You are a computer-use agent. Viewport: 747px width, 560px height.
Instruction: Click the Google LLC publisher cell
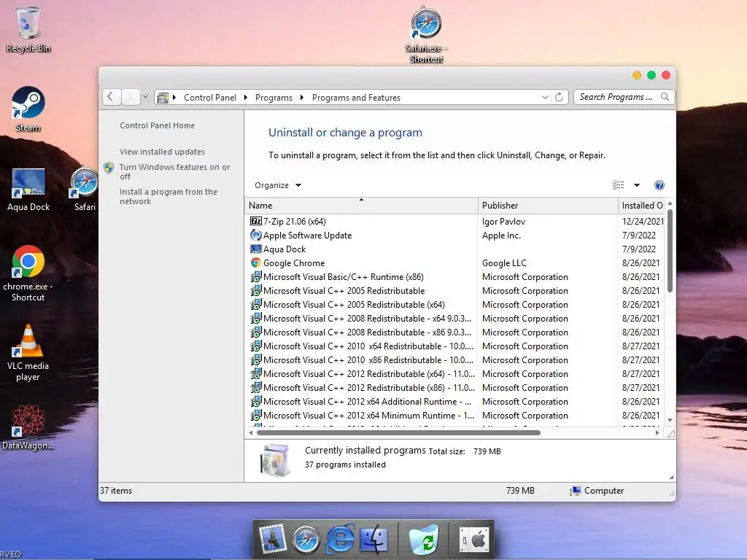[504, 262]
